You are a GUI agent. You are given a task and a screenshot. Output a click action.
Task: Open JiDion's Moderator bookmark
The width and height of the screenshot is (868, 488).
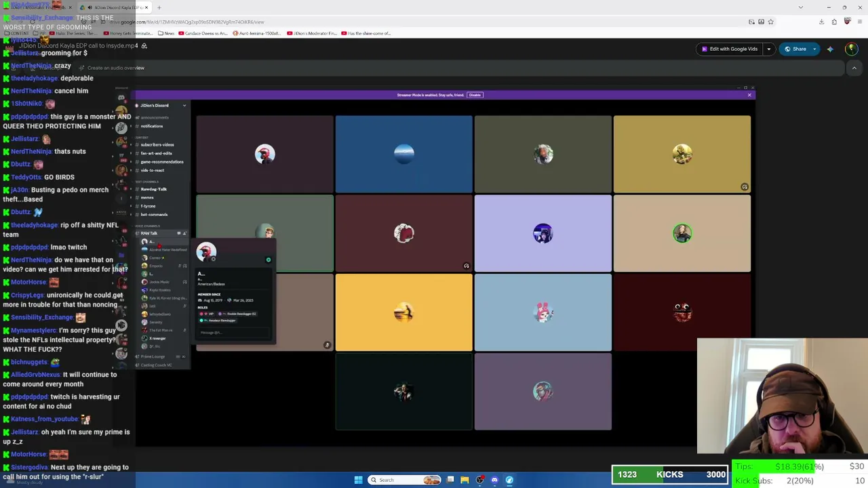[313, 33]
